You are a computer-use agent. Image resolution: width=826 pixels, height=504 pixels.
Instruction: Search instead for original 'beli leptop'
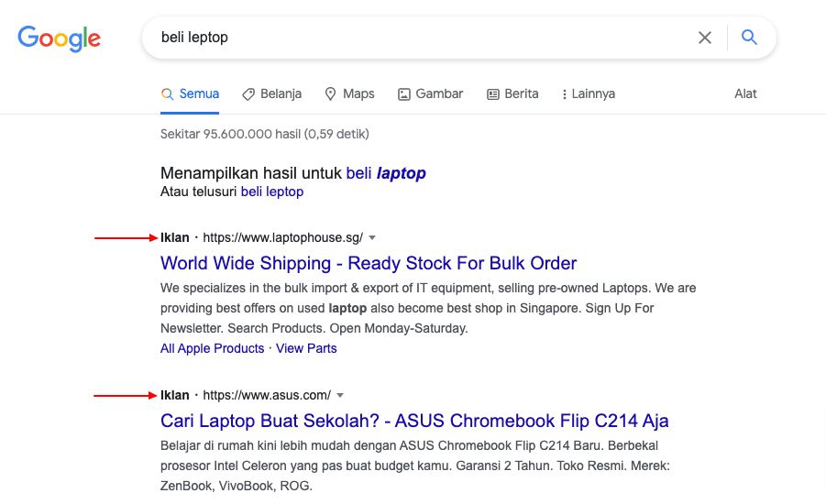click(x=272, y=192)
